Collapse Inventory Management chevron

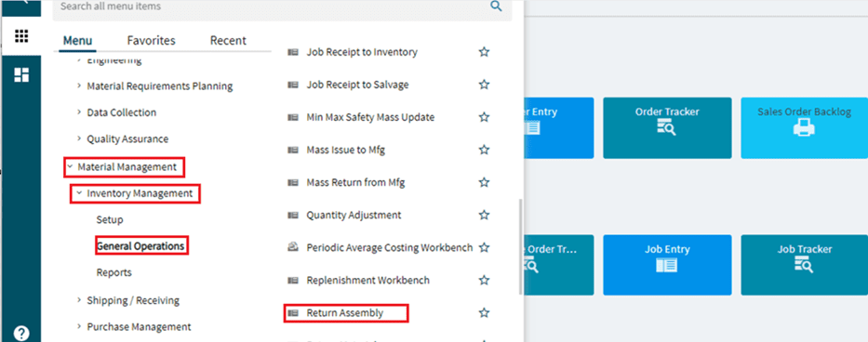pyautogui.click(x=78, y=193)
